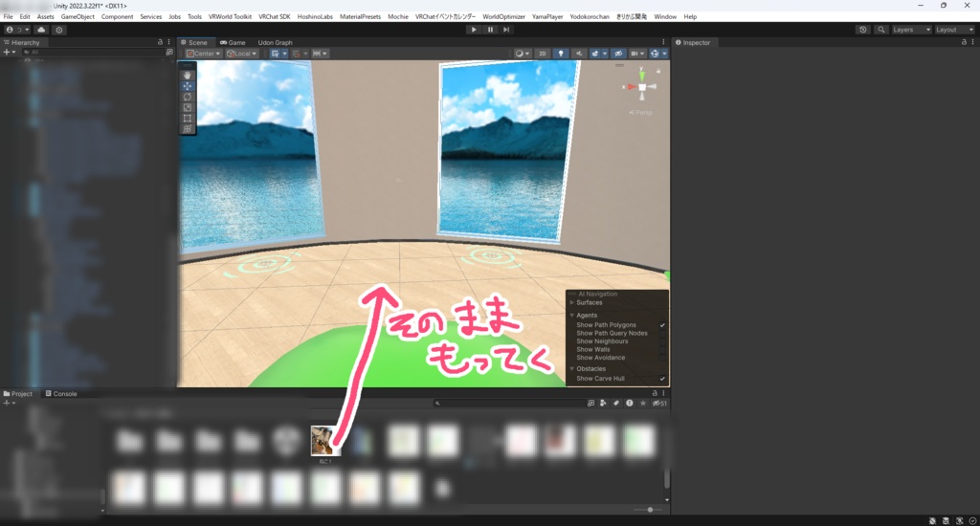Image resolution: width=980 pixels, height=526 pixels.
Task: Open the snap increment settings icon
Action: (x=320, y=54)
